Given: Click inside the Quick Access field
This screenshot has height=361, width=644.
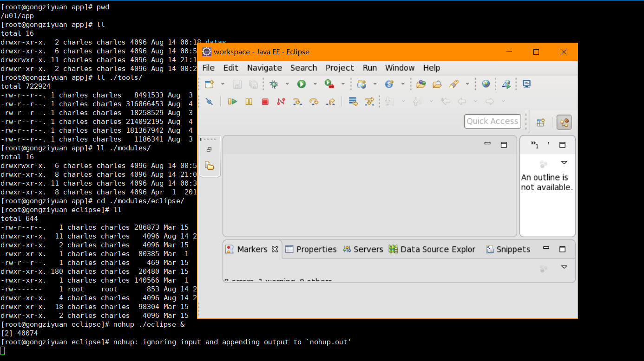Looking at the screenshot, I should (492, 121).
